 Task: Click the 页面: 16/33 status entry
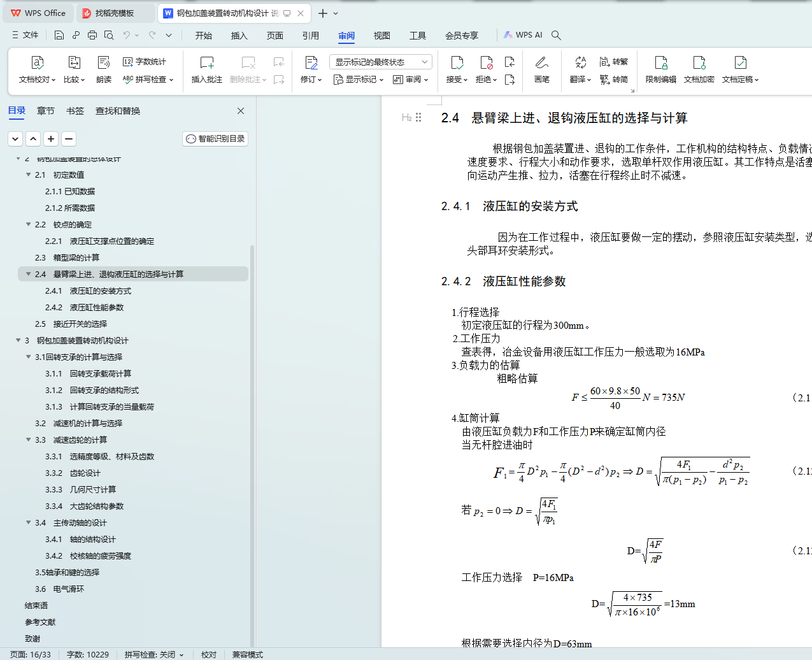coord(31,655)
